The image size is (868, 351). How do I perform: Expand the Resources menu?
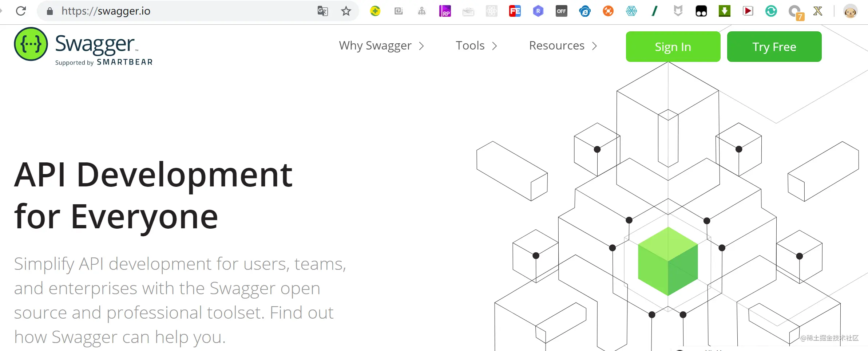coord(563,46)
